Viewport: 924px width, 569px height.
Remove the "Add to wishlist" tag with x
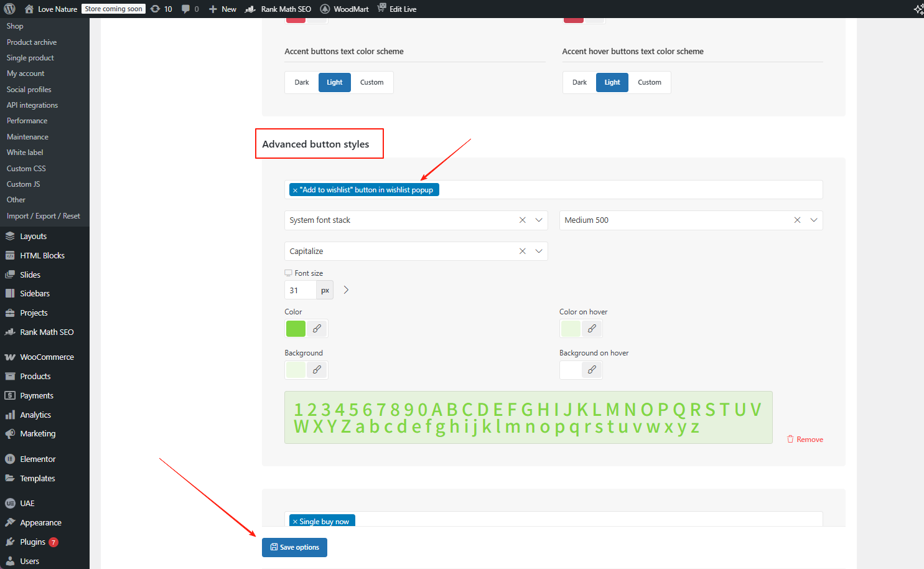295,190
